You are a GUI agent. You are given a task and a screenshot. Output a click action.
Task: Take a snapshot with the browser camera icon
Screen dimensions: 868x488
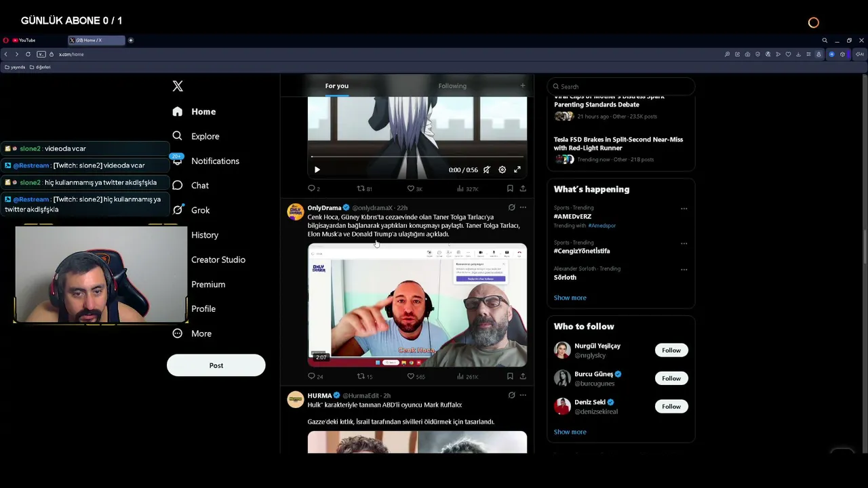pyautogui.click(x=747, y=54)
